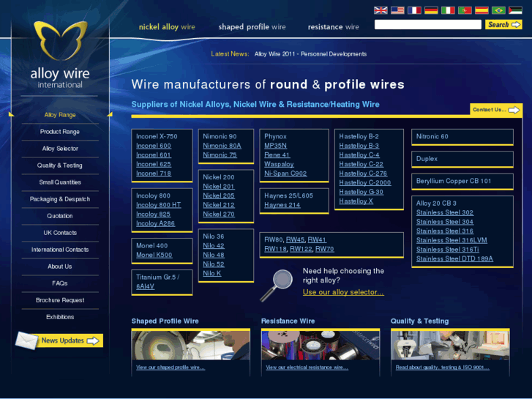This screenshot has width=532, height=399.
Task: Open the News Updates button
Action: 70,340
